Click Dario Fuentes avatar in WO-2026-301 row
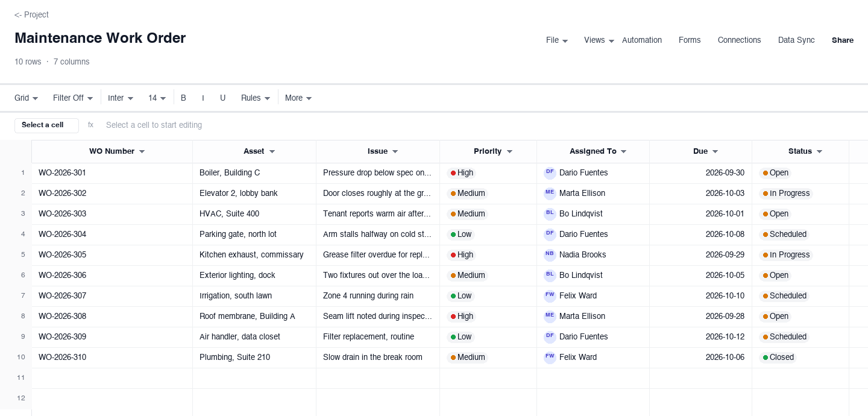The height and width of the screenshot is (416, 868). tap(550, 172)
